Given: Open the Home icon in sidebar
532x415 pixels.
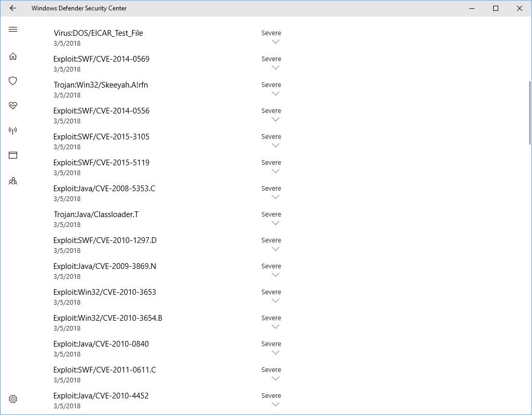Looking at the screenshot, I should 13,56.
